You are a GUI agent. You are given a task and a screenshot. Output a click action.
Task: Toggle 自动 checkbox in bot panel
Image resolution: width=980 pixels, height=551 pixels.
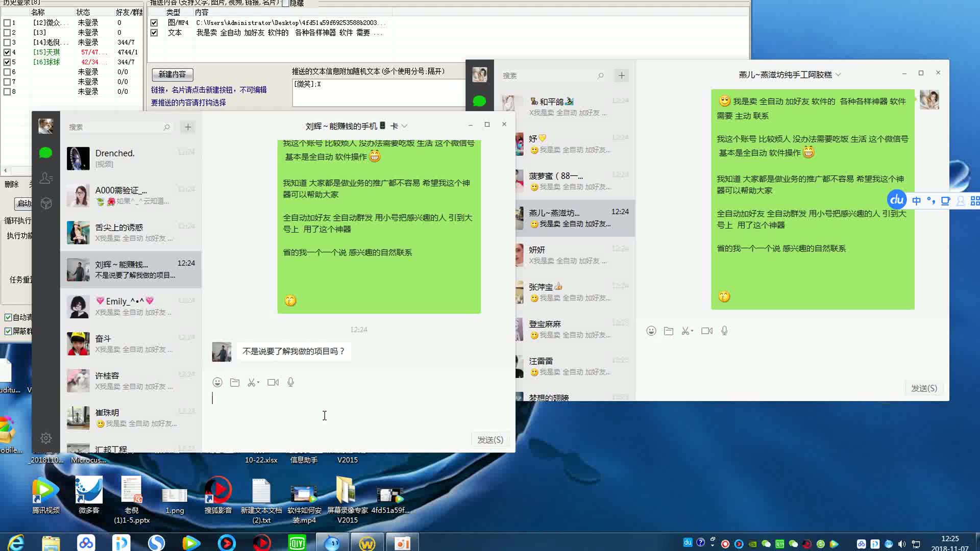[x=8, y=317]
